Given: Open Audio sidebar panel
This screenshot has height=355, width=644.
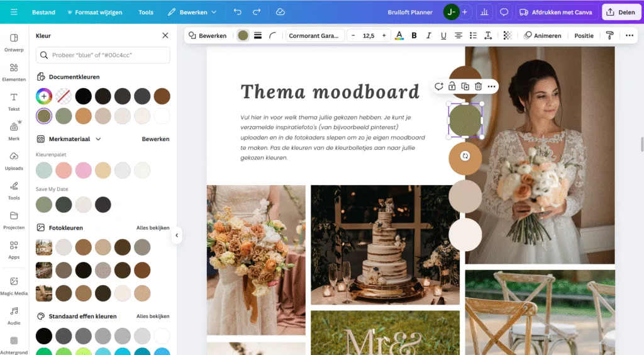Looking at the screenshot, I should tap(14, 315).
